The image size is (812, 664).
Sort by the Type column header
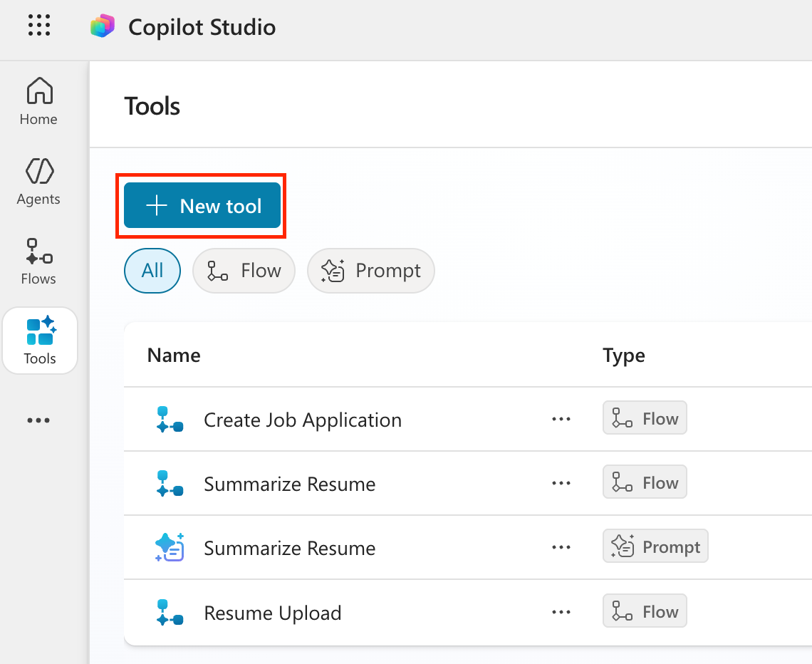click(x=623, y=355)
